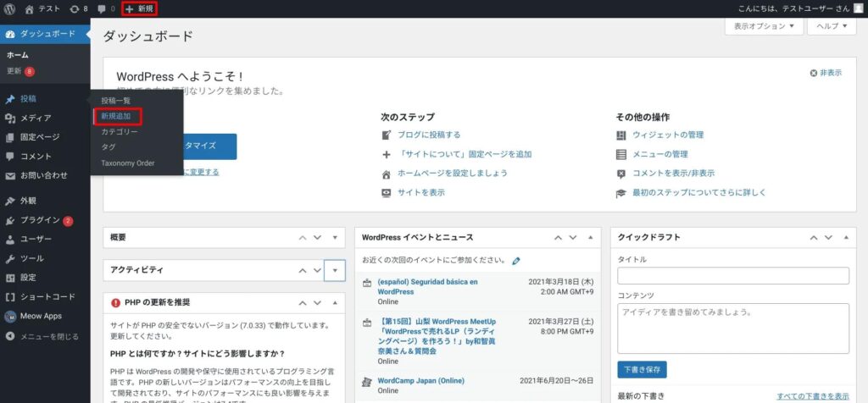Screen dimensions: 868x403
Task: Open the updates icon showing 8
Action: coord(79,8)
